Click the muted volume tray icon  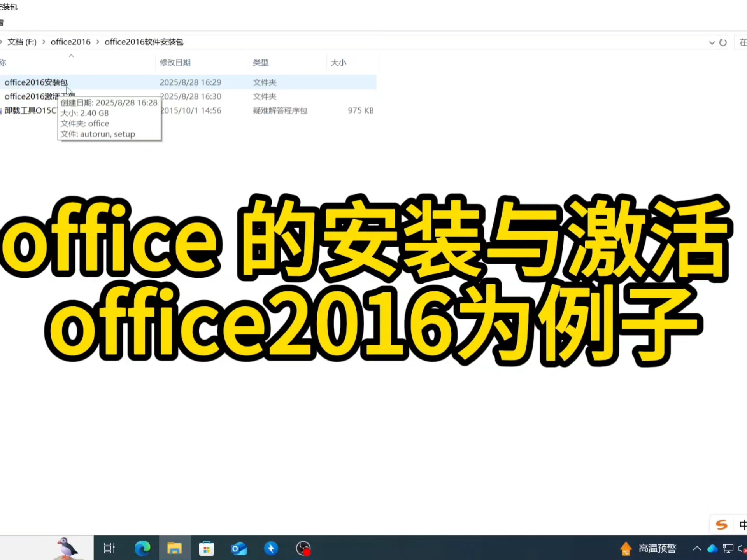[742, 549]
